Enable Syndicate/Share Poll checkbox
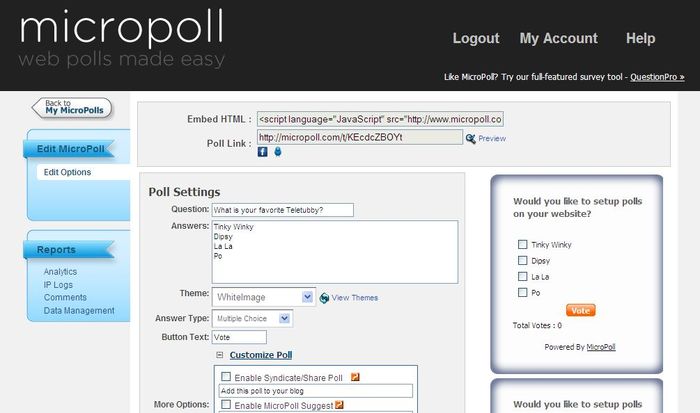This screenshot has width=700, height=413. (226, 378)
